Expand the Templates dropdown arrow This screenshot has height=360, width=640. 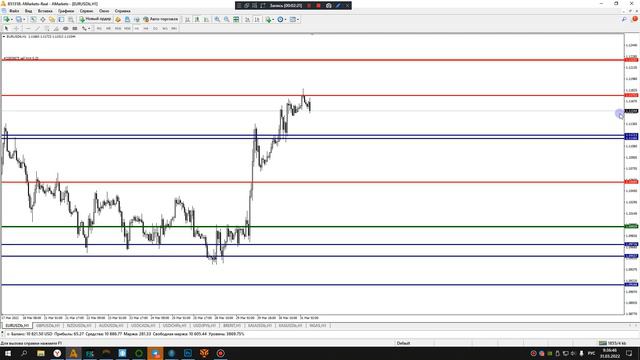coord(298,19)
